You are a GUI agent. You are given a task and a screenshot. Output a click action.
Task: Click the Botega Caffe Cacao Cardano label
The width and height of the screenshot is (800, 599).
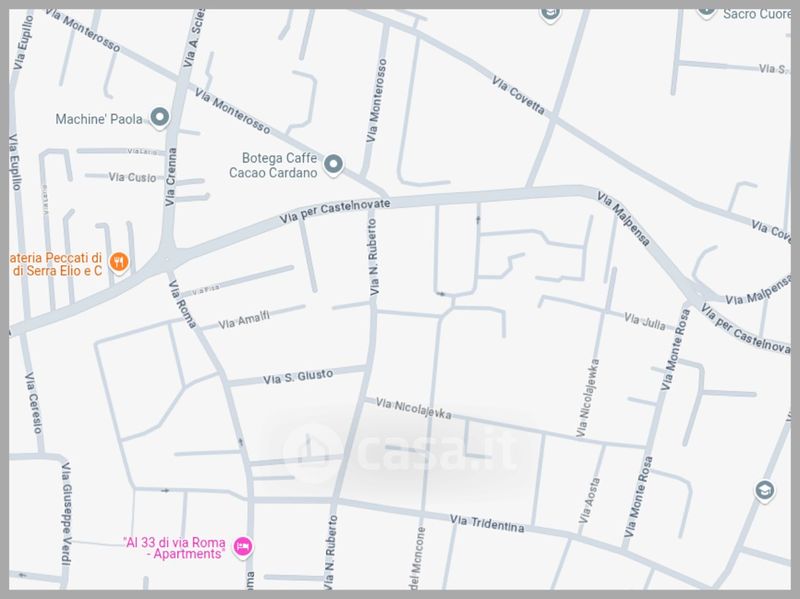(x=273, y=165)
